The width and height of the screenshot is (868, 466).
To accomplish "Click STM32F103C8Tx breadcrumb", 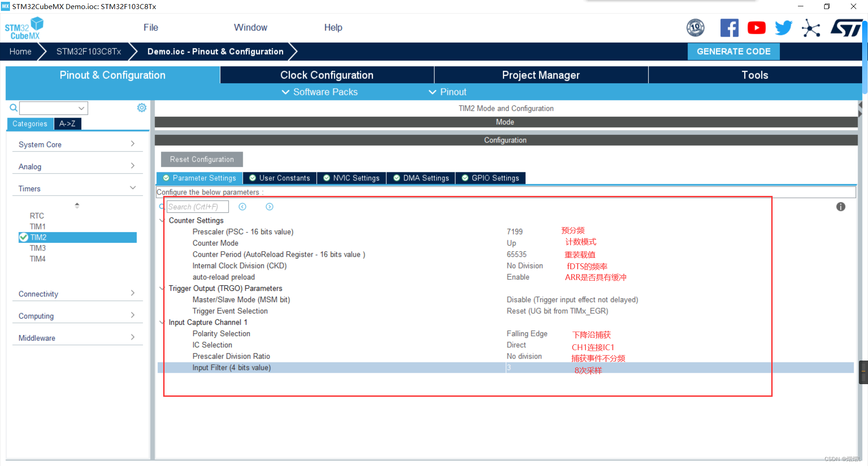I will [x=89, y=52].
